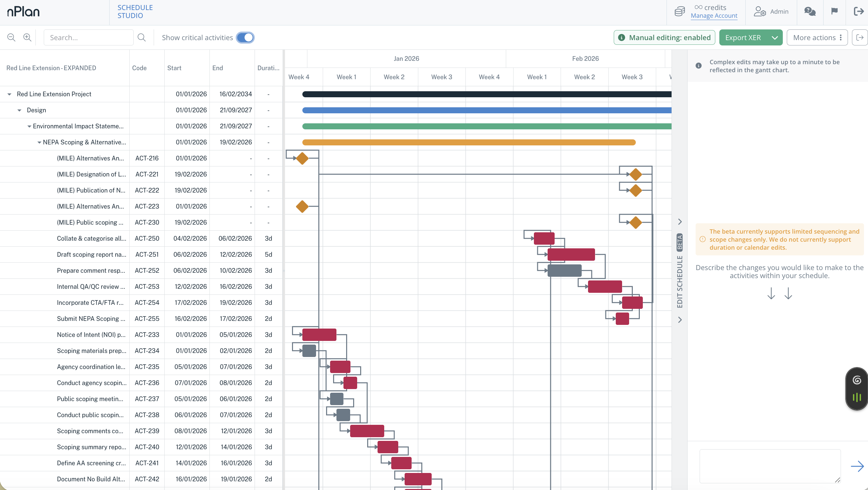
Task: Click the ACT-233 red gantt bar
Action: click(x=319, y=335)
